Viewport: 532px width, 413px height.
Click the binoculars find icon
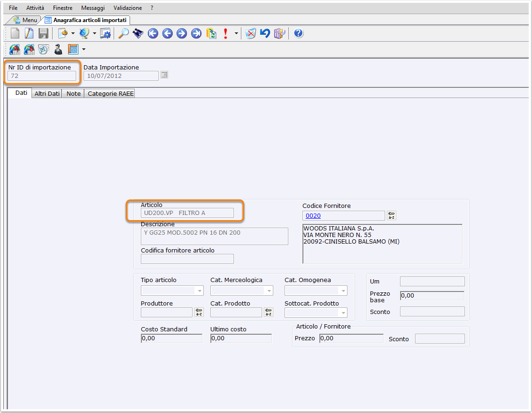138,33
